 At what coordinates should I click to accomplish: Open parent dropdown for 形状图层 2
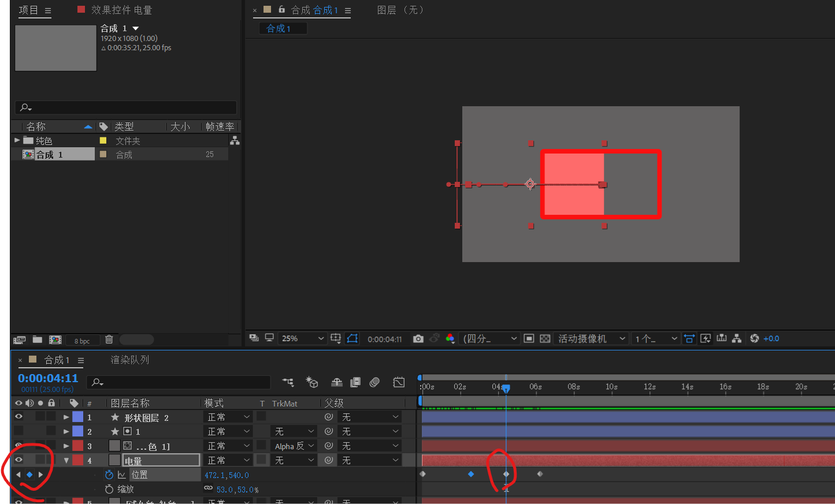point(370,417)
